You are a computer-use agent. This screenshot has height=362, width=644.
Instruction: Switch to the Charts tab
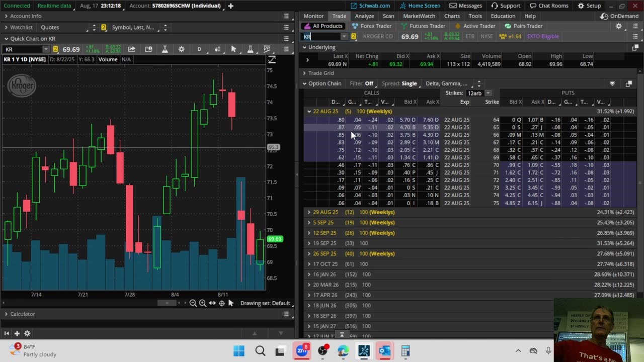[x=452, y=16]
